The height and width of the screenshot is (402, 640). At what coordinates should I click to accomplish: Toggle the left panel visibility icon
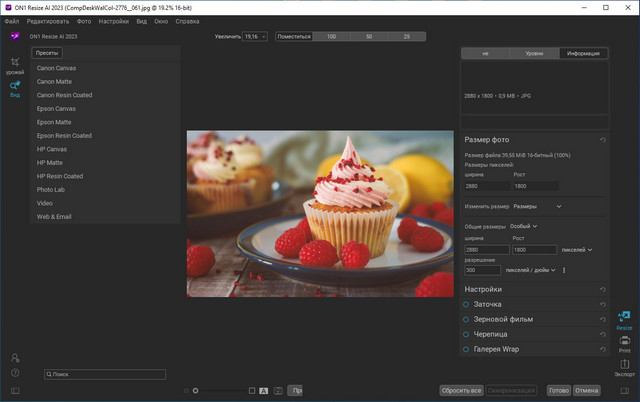click(15, 390)
